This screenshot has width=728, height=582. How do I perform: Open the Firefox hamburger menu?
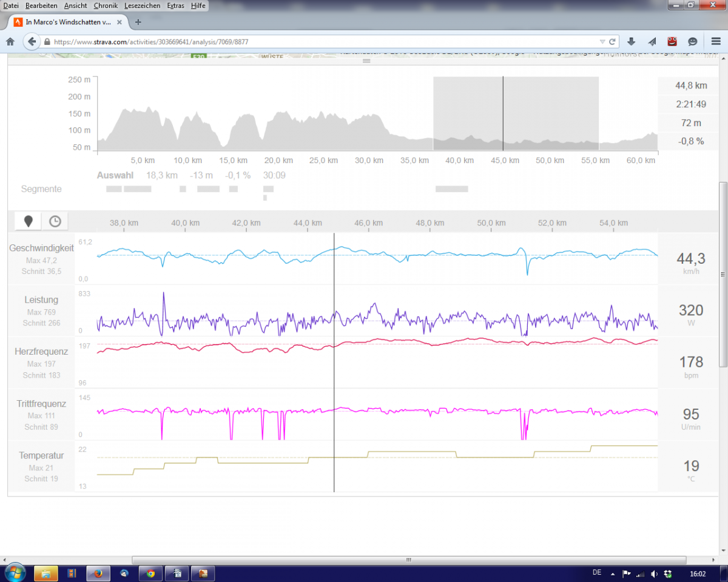click(716, 42)
